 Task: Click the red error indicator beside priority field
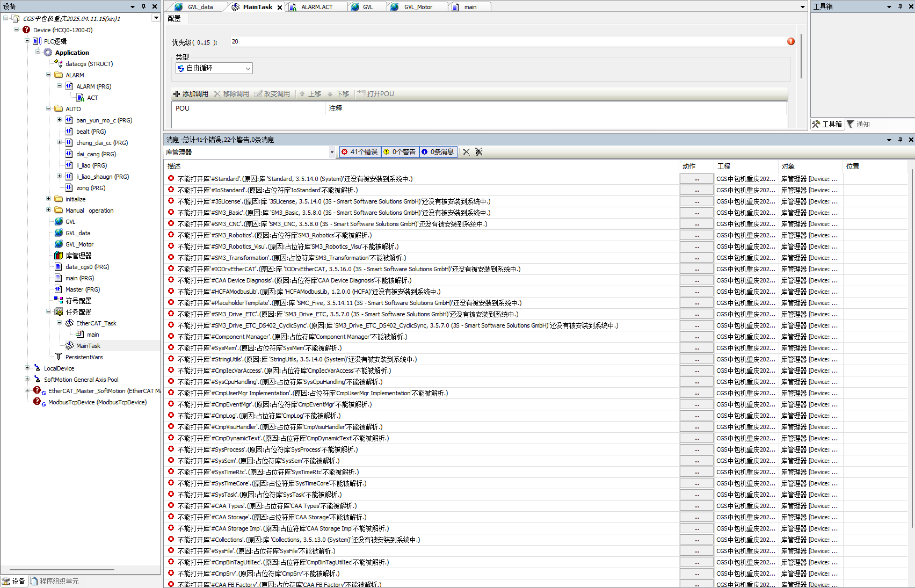pyautogui.click(x=790, y=41)
